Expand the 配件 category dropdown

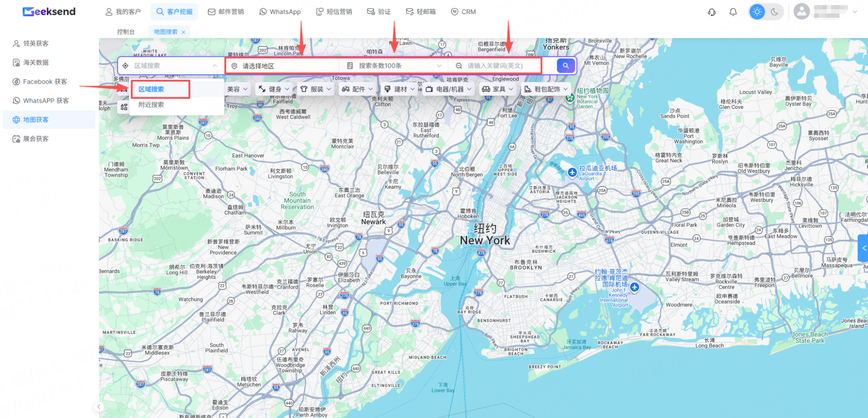pyautogui.click(x=358, y=89)
